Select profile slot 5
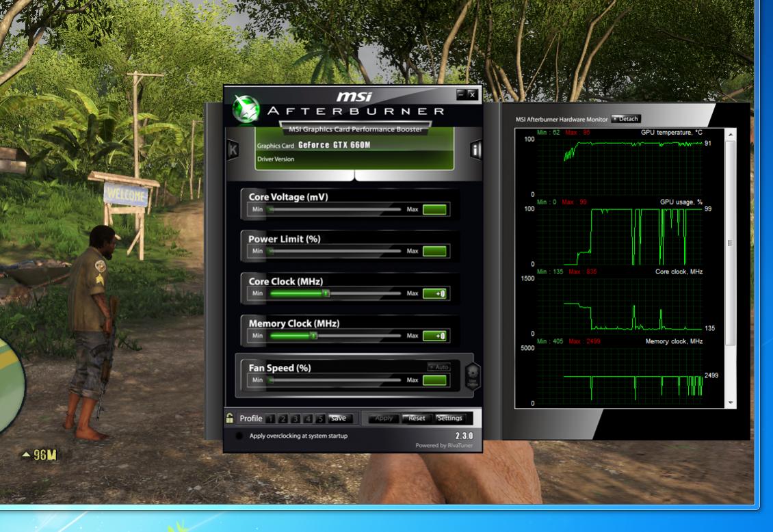The image size is (773, 532). tap(320, 418)
